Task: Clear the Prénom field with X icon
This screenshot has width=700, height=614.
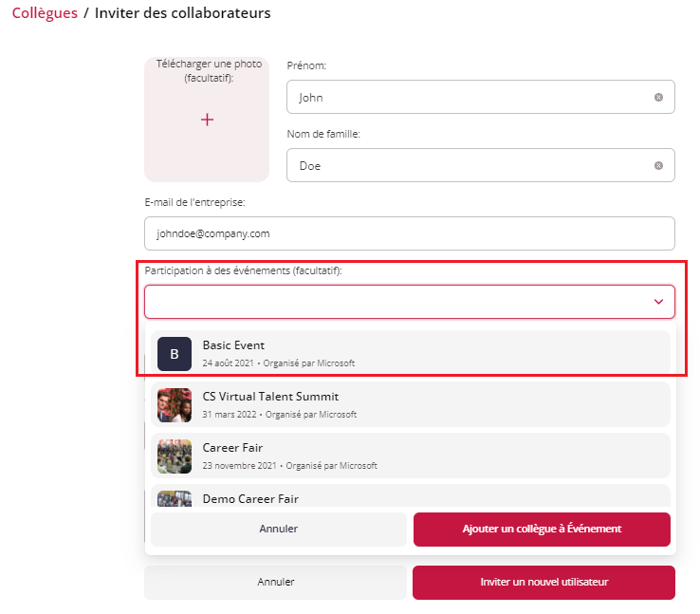Action: [x=658, y=98]
